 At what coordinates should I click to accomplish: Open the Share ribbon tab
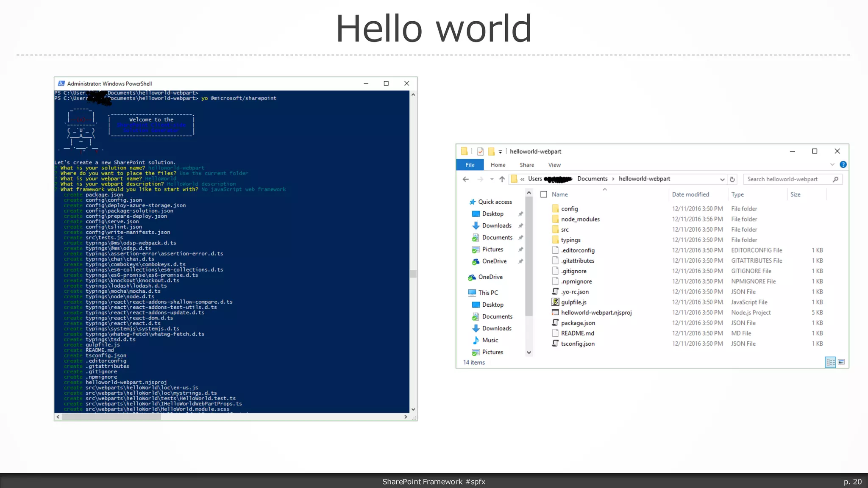coord(527,165)
